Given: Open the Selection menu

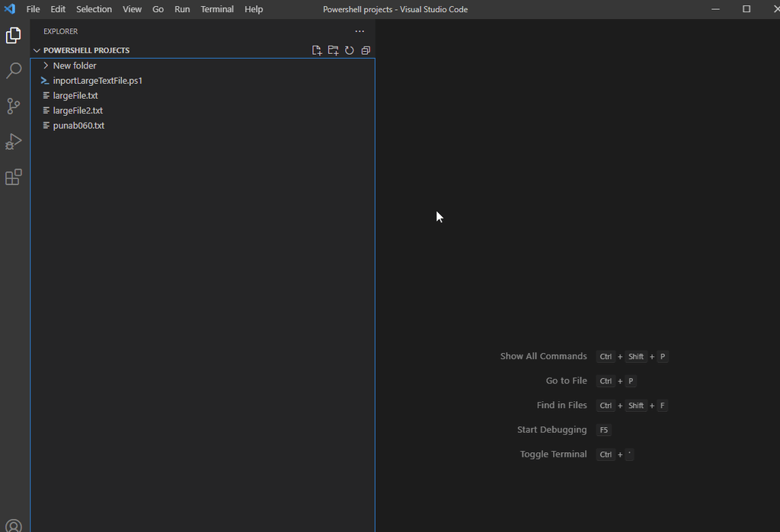Looking at the screenshot, I should (94, 9).
